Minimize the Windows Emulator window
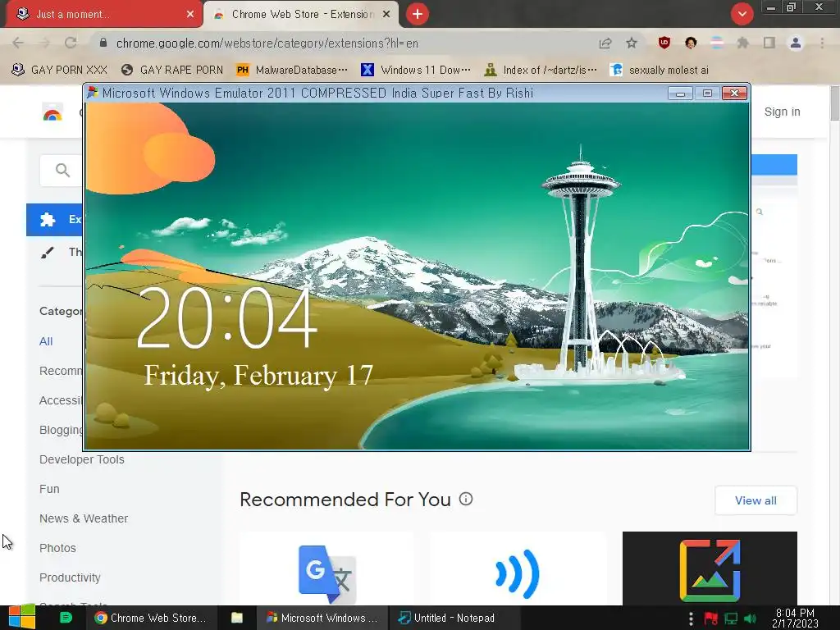This screenshot has height=630, width=840. 680,94
